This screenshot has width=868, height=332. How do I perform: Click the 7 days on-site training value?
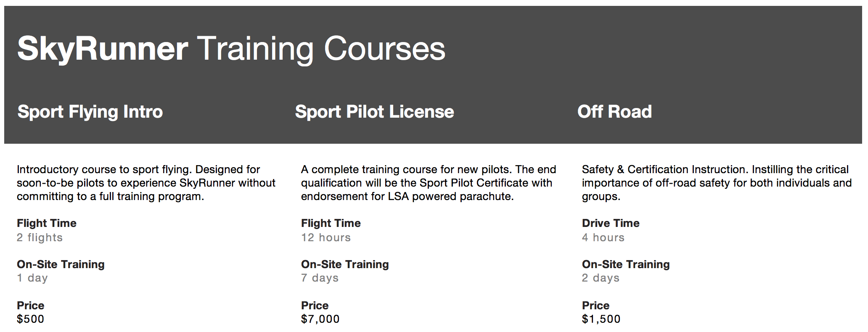[x=320, y=278]
